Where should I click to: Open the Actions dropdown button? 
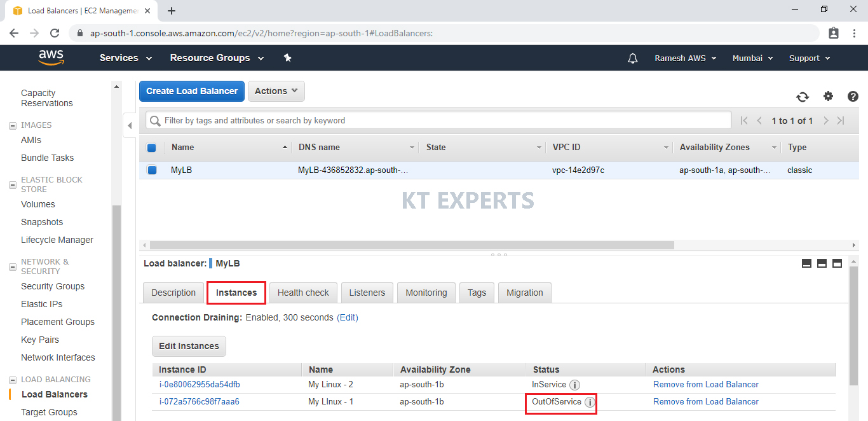click(x=276, y=91)
